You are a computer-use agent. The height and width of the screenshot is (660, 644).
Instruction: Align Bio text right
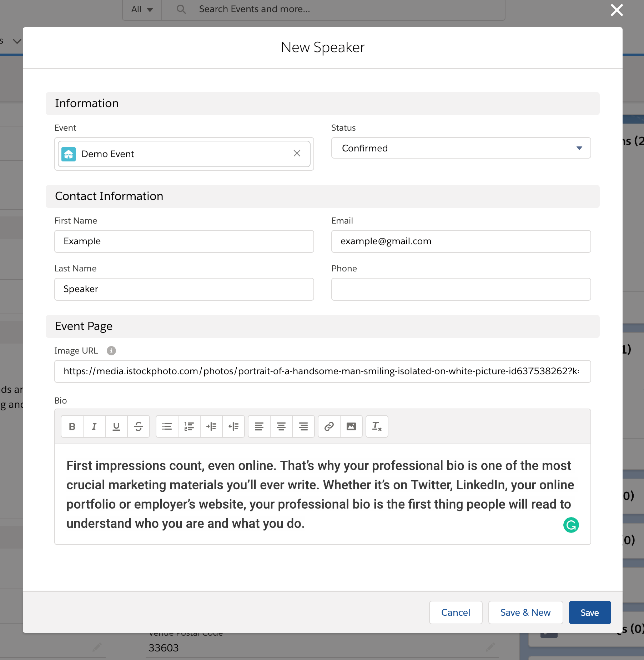point(303,426)
